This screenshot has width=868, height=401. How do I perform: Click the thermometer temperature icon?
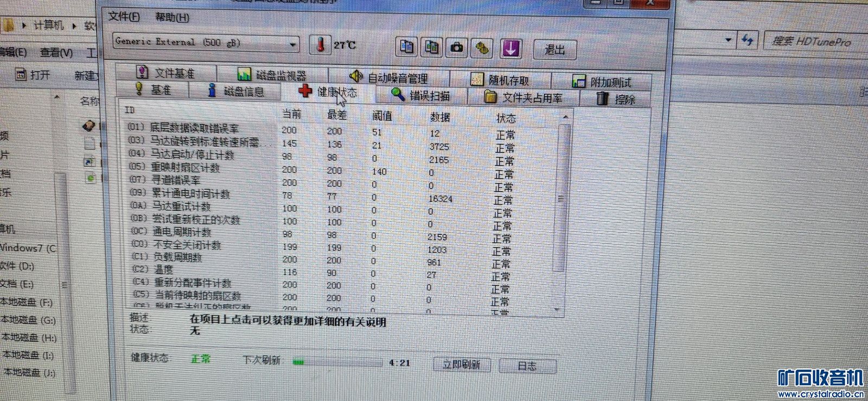tap(320, 44)
